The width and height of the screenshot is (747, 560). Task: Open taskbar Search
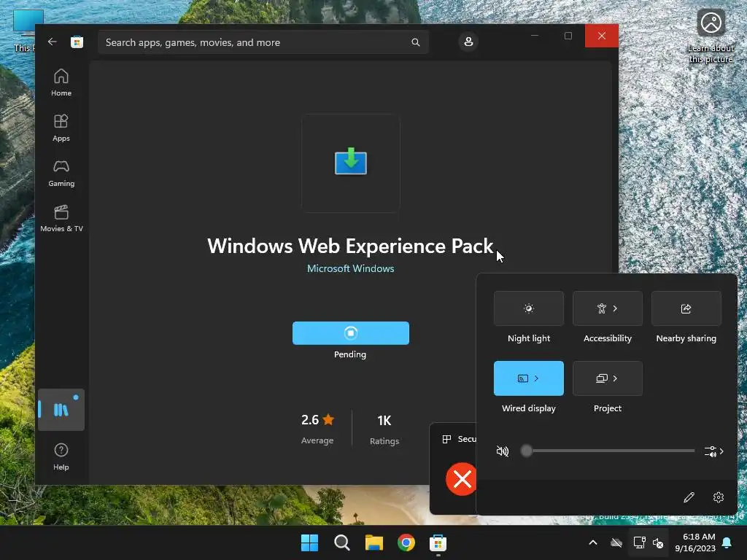342,542
